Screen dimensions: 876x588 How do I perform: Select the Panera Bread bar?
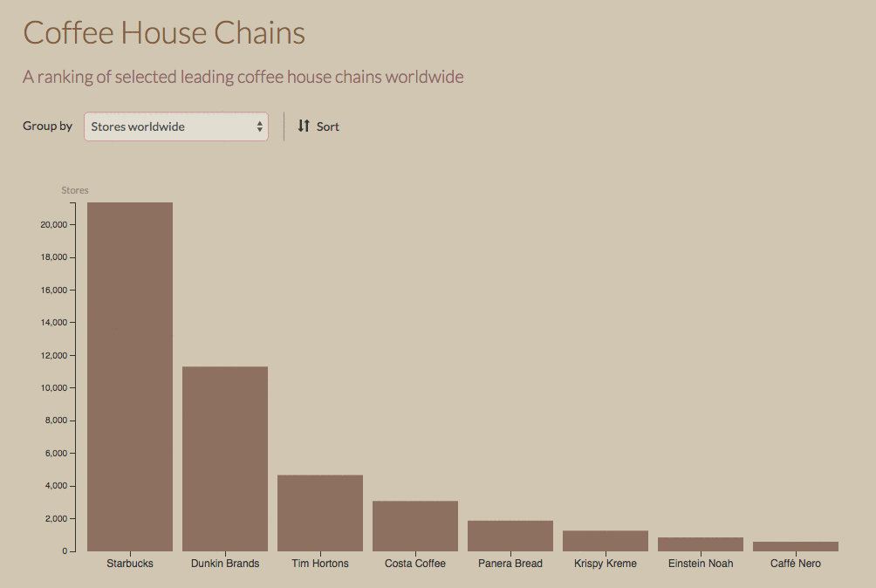[510, 536]
